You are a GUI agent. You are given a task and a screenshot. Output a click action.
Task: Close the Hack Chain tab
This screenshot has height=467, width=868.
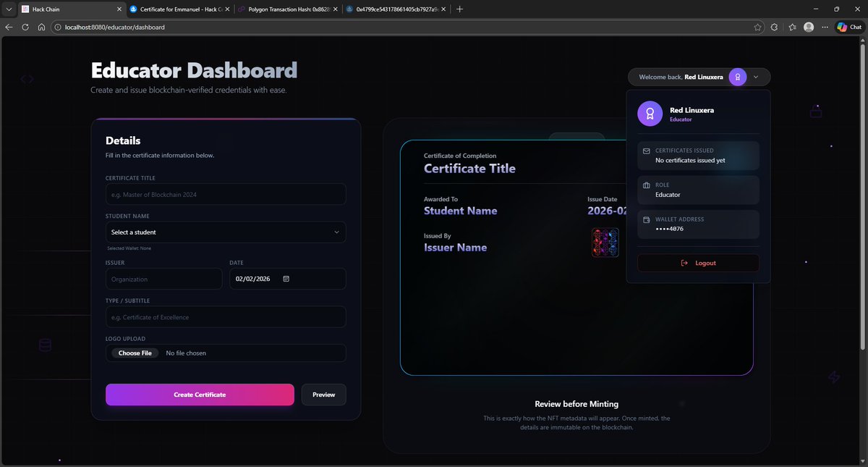point(119,9)
